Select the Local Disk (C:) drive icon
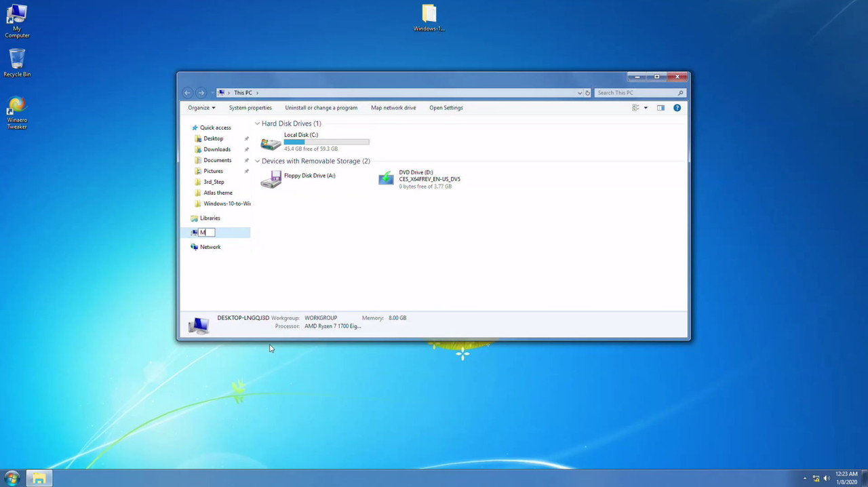868x487 pixels. tap(271, 142)
